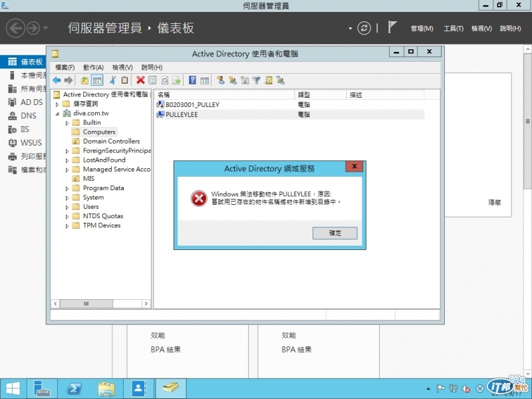Click the Forward arrow in ADUC toolbar
532x399 pixels.
[68, 80]
